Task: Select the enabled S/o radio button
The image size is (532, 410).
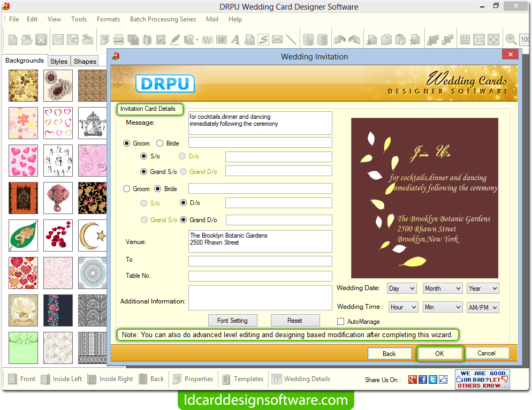Action: (x=144, y=156)
